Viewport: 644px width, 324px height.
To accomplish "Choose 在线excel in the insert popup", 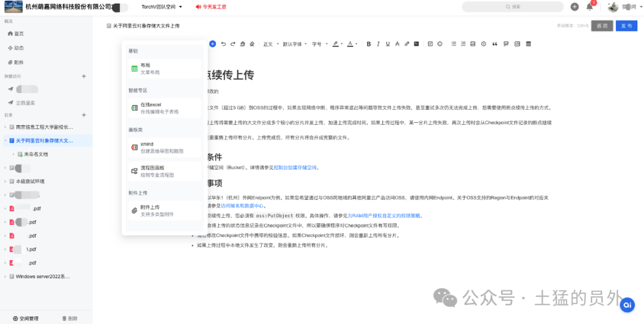I will pos(165,108).
